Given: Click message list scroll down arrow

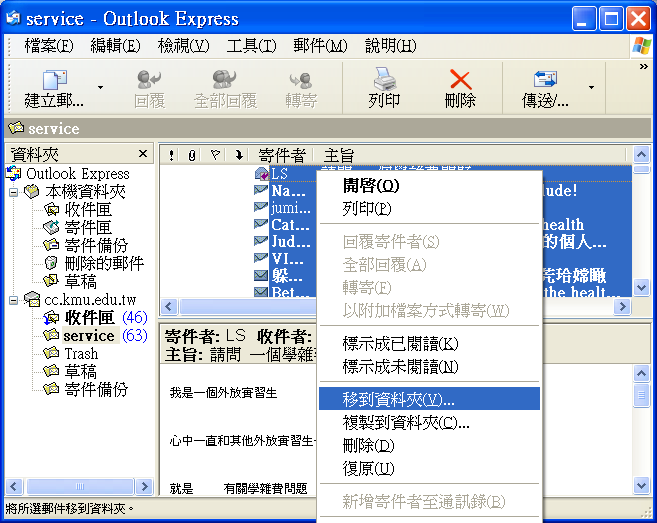Looking at the screenshot, I should point(641,287).
